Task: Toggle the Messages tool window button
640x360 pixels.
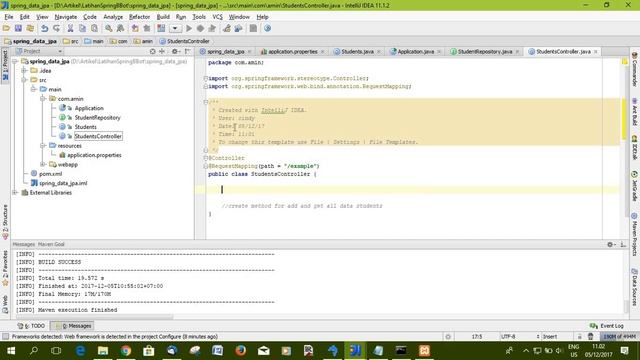Action: click(73, 326)
